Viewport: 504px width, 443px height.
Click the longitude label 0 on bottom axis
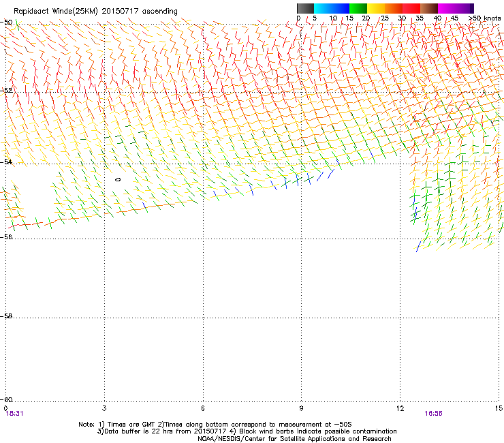pos(5,408)
